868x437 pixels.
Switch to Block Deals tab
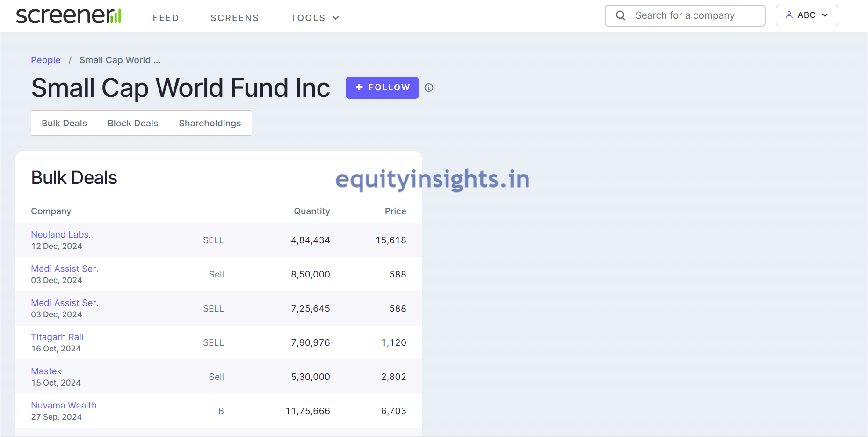(x=133, y=123)
